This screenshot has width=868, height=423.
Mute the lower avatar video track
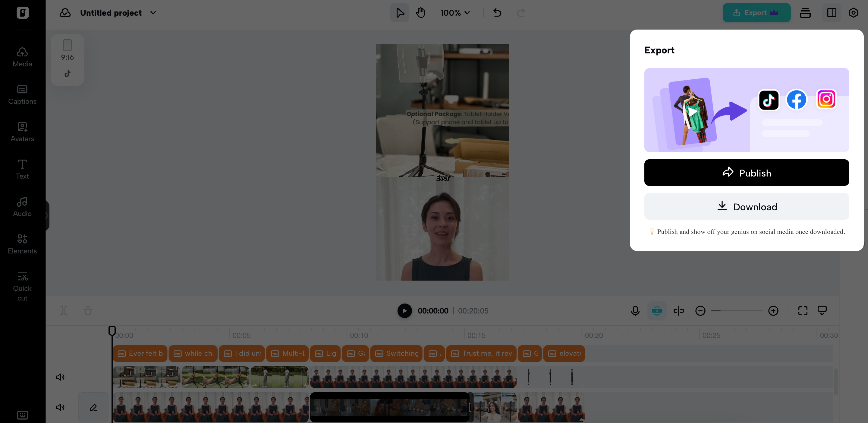coord(60,407)
